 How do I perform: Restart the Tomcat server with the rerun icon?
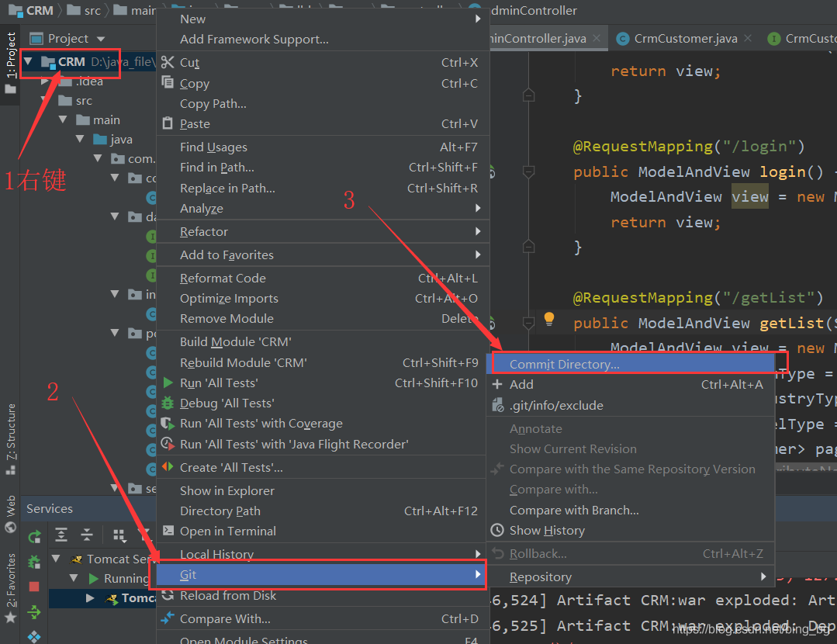35,535
